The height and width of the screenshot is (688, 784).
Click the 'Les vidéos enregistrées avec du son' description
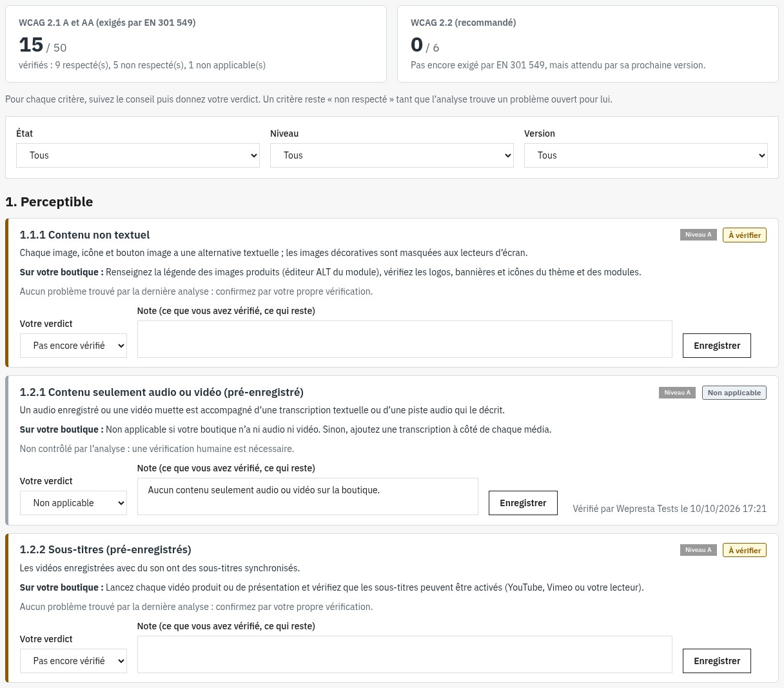[160, 568]
